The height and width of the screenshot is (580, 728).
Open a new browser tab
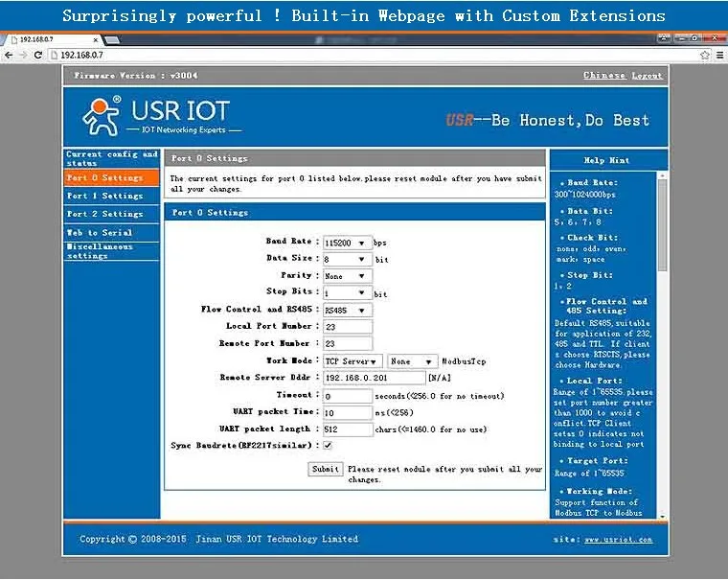pos(111,40)
